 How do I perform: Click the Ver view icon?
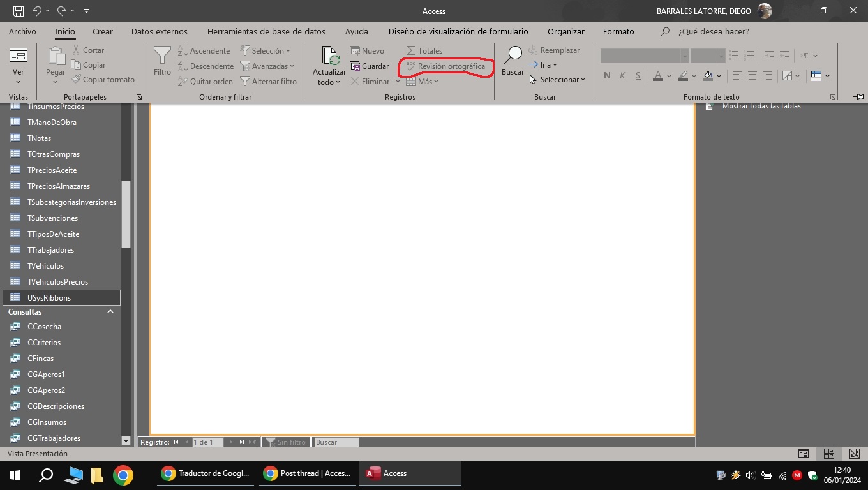(19, 56)
